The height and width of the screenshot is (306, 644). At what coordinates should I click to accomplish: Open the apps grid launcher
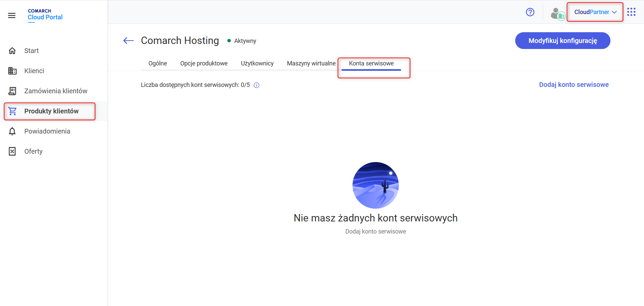(631, 12)
